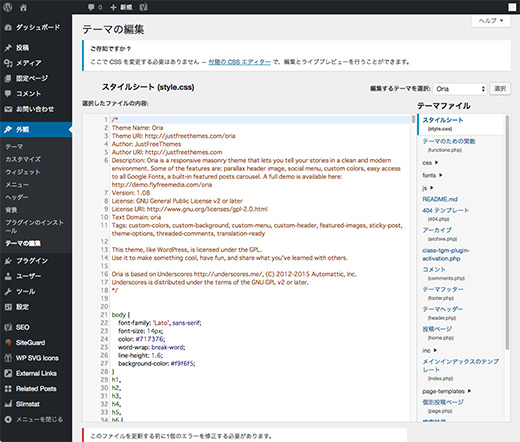Open ヘッダー submenu item

pyautogui.click(x=17, y=197)
